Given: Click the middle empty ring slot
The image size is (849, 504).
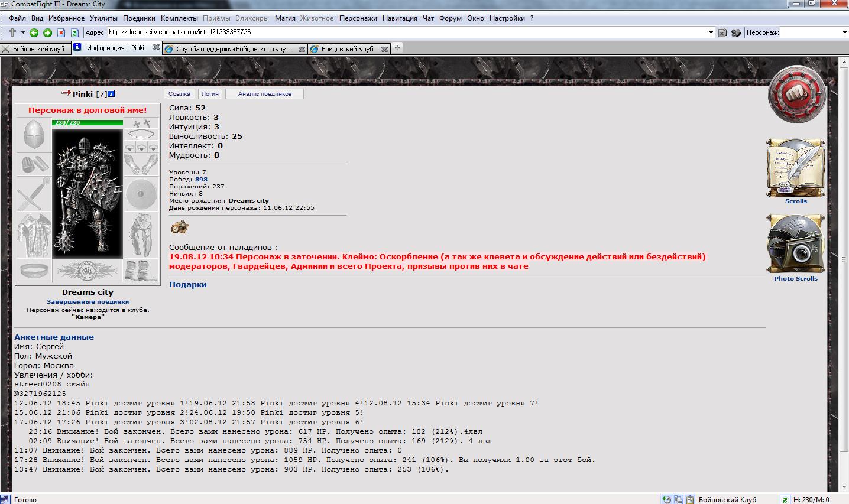Looking at the screenshot, I should point(141,147).
